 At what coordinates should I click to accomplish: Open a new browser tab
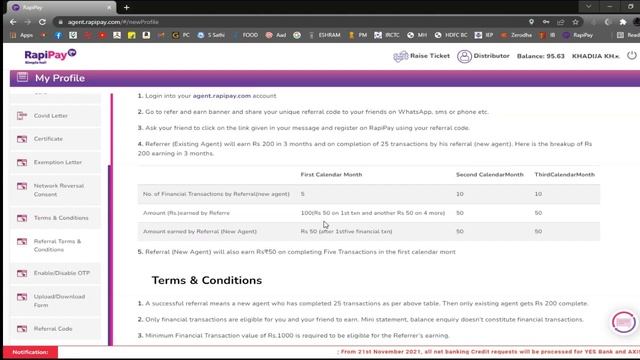127,7
